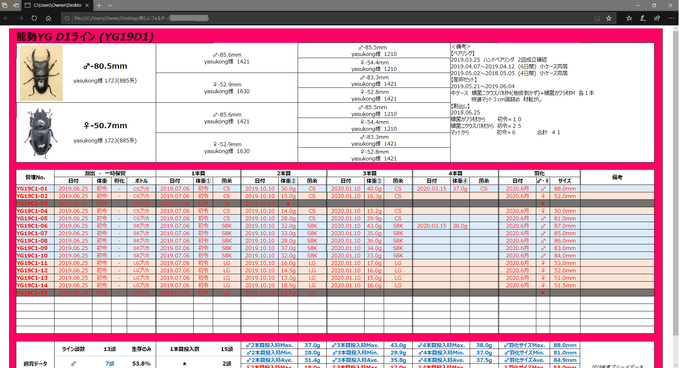Click the share page icon
This screenshot has height=368, width=680.
click(x=657, y=18)
